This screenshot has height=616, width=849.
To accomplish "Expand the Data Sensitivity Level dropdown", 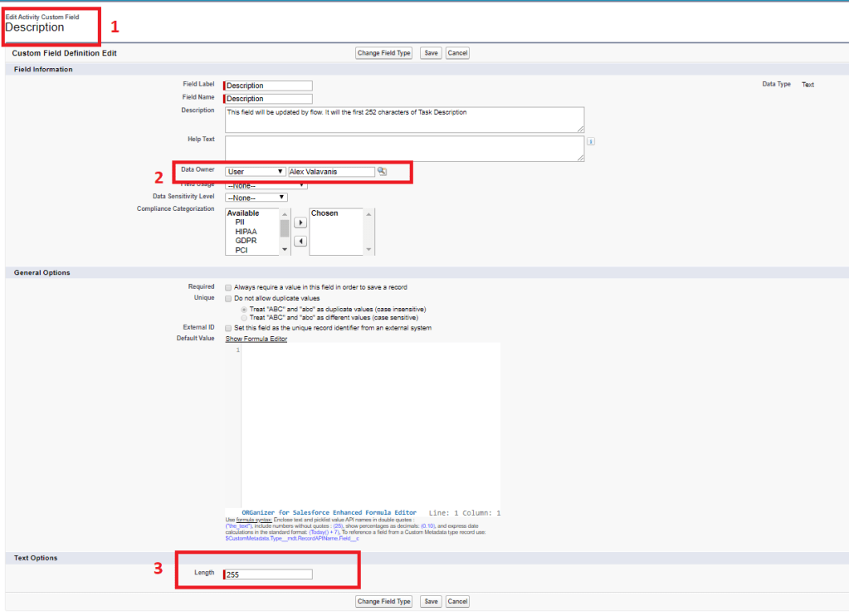I will pyautogui.click(x=256, y=198).
